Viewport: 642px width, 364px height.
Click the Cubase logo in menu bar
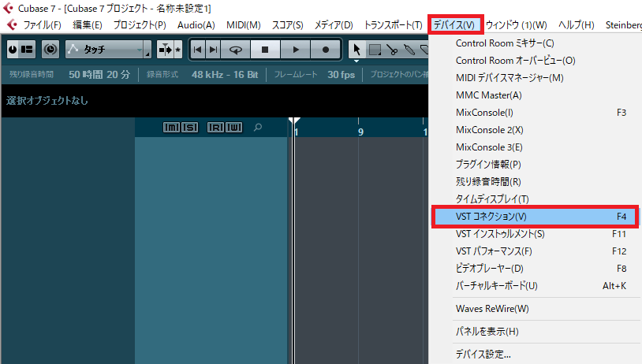(x=12, y=25)
